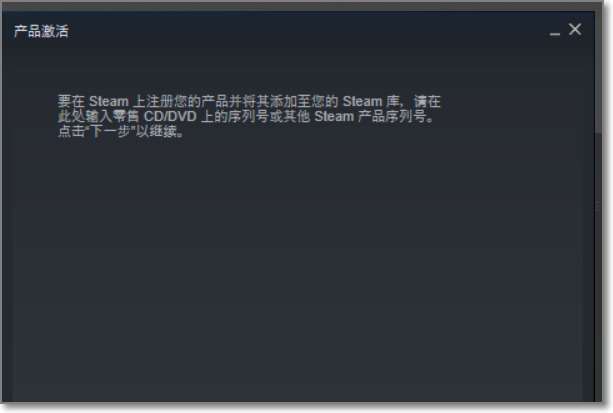Click the quoted '下一步' text
Viewport: 613px width, 413px height.
click(x=110, y=131)
